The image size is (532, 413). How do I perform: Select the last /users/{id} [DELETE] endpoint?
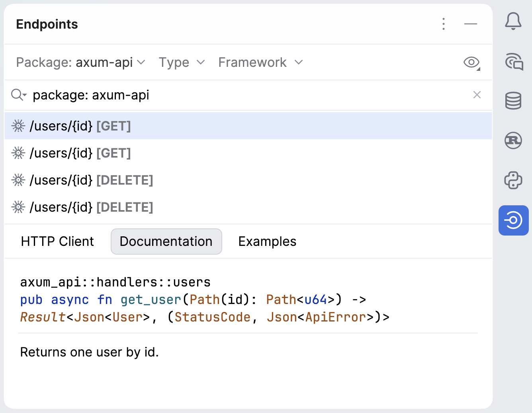(x=248, y=207)
